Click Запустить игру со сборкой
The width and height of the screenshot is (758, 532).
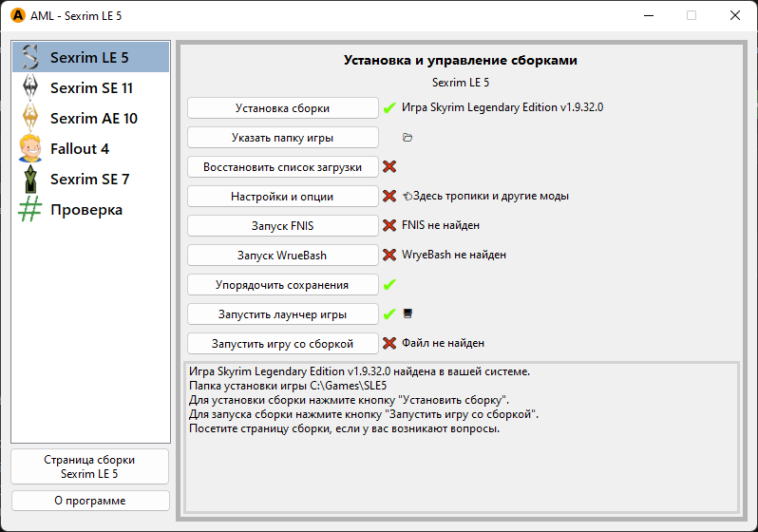[x=282, y=344]
